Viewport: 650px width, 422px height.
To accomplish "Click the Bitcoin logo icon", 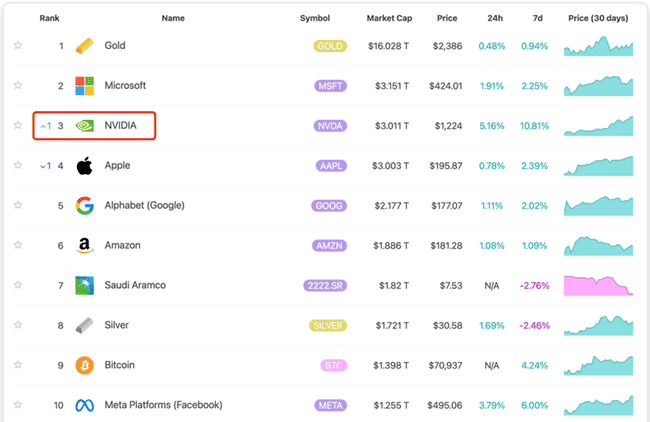I will 85,366.
